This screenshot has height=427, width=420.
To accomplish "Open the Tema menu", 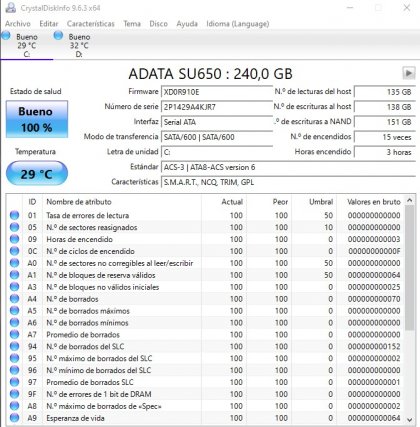I will (x=132, y=24).
